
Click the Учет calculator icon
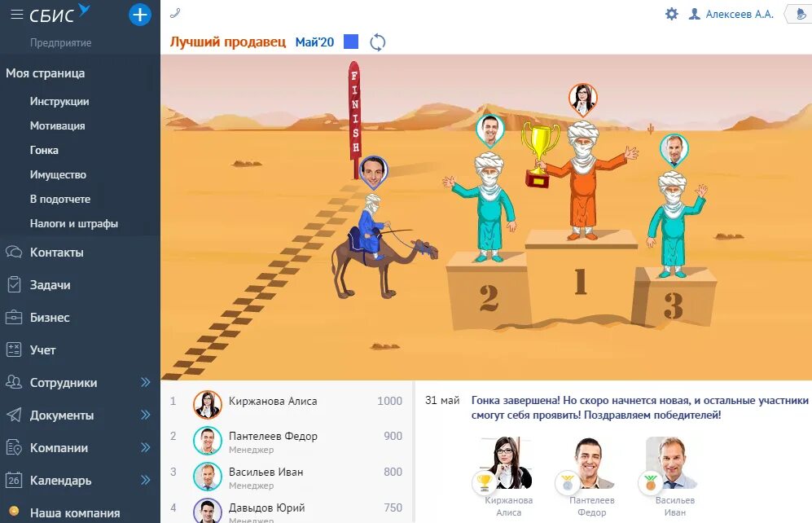pos(14,350)
